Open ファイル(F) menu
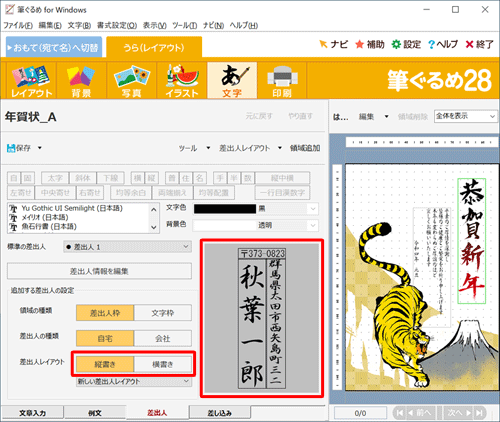This screenshot has height=422, width=500. coord(18,25)
